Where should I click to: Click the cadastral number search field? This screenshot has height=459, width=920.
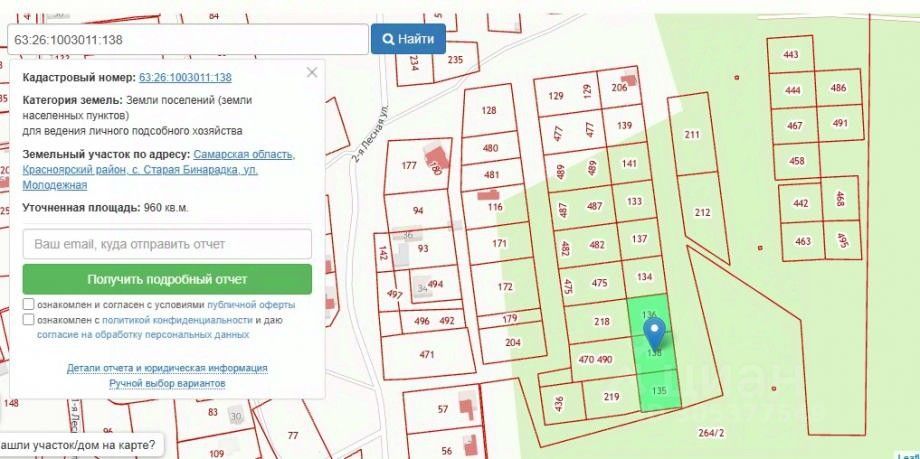(x=188, y=39)
